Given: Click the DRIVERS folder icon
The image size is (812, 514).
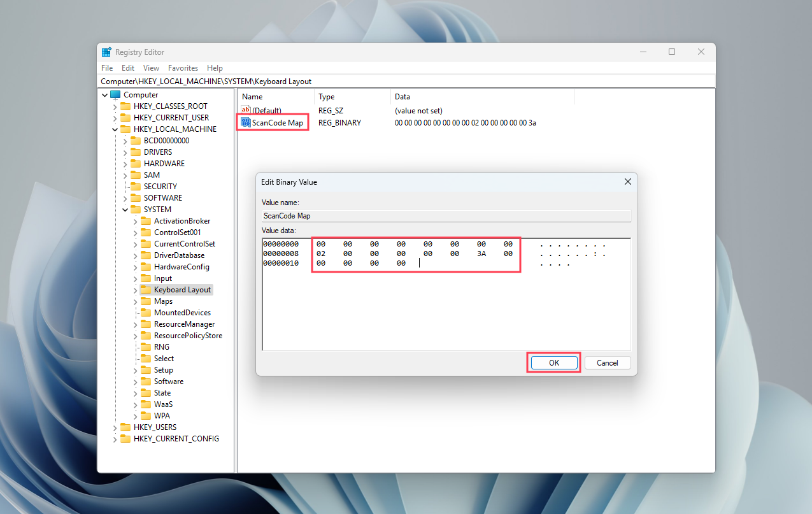Looking at the screenshot, I should 136,152.
